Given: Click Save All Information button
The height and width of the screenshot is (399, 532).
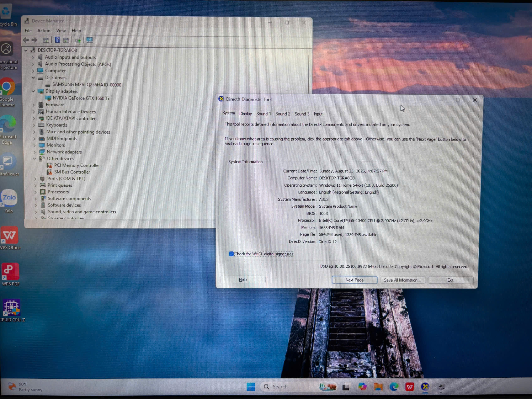Looking at the screenshot, I should tap(402, 280).
